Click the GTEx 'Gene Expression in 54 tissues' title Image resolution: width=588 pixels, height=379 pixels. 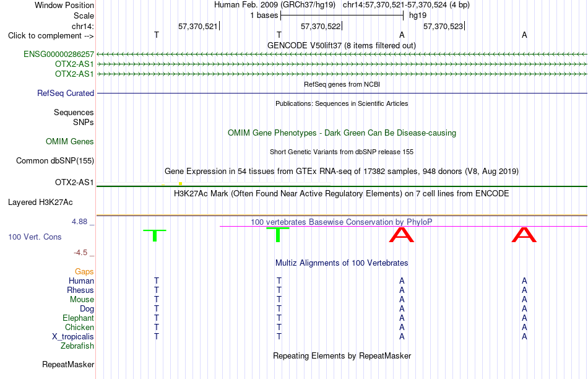pyautogui.click(x=342, y=172)
